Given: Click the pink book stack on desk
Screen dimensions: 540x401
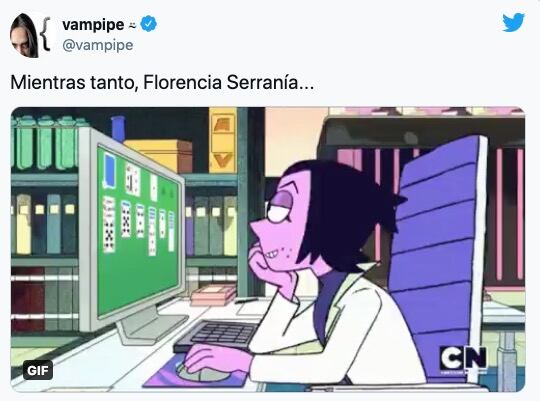Looking at the screenshot, I should pyautogui.click(x=212, y=295).
